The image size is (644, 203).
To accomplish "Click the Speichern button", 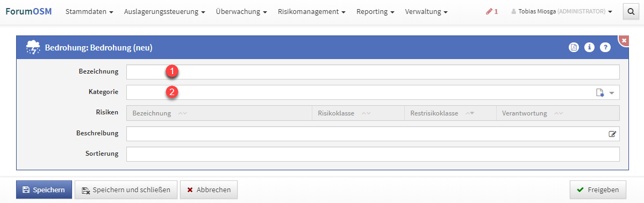I will tap(44, 190).
